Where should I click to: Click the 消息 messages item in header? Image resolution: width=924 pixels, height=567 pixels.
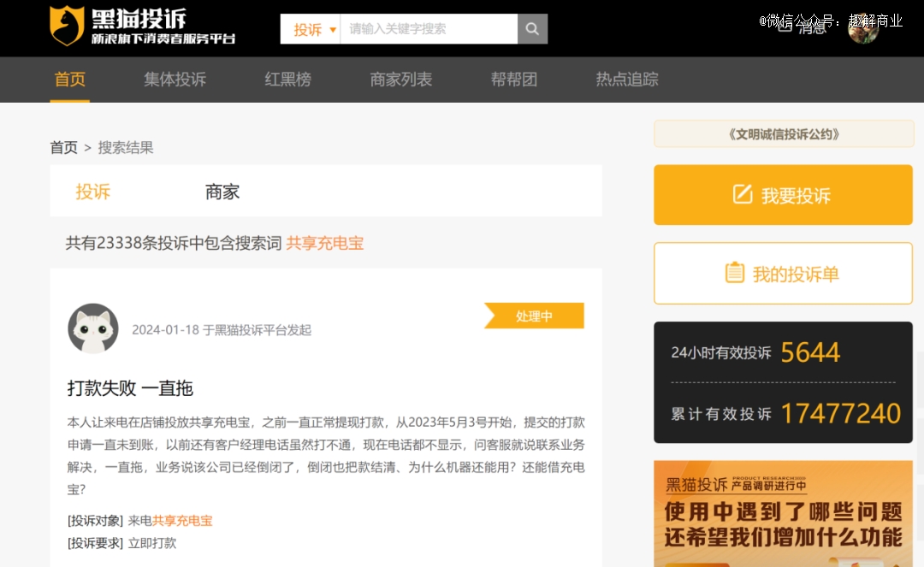coord(803,27)
